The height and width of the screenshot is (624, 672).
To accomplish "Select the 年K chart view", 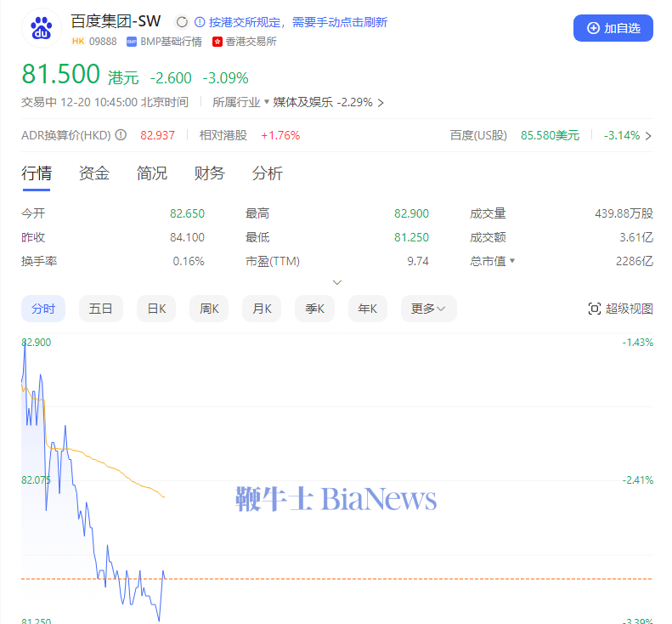I will coord(368,309).
